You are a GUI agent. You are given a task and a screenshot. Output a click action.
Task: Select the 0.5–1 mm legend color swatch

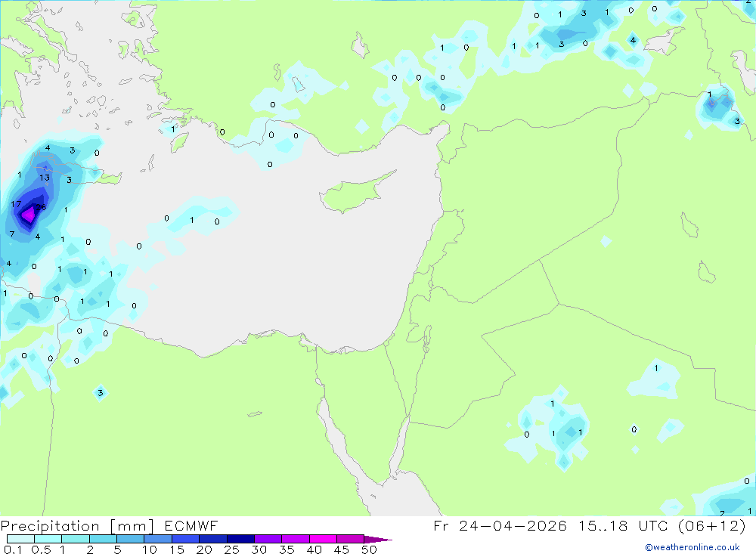coord(48,539)
